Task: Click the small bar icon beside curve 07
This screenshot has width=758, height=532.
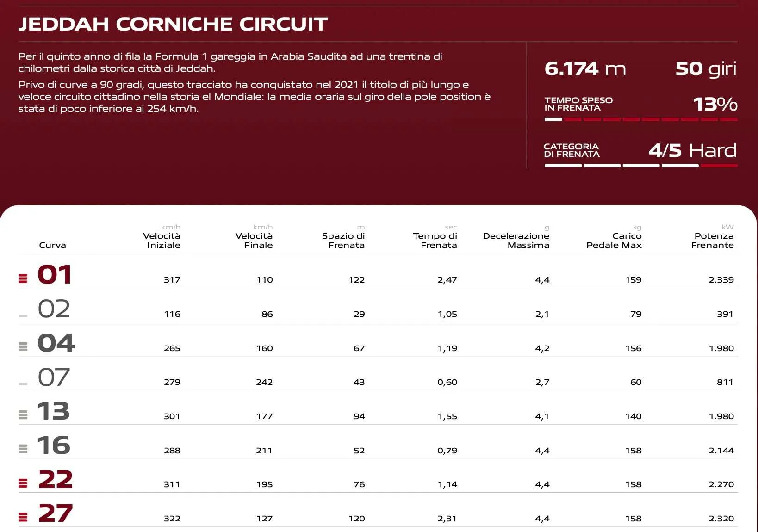Action: pos(23,384)
